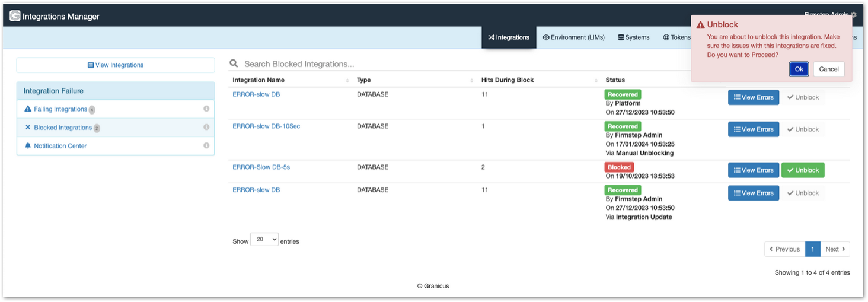Click the red Blocked status badge
868x302 pixels.
point(619,167)
